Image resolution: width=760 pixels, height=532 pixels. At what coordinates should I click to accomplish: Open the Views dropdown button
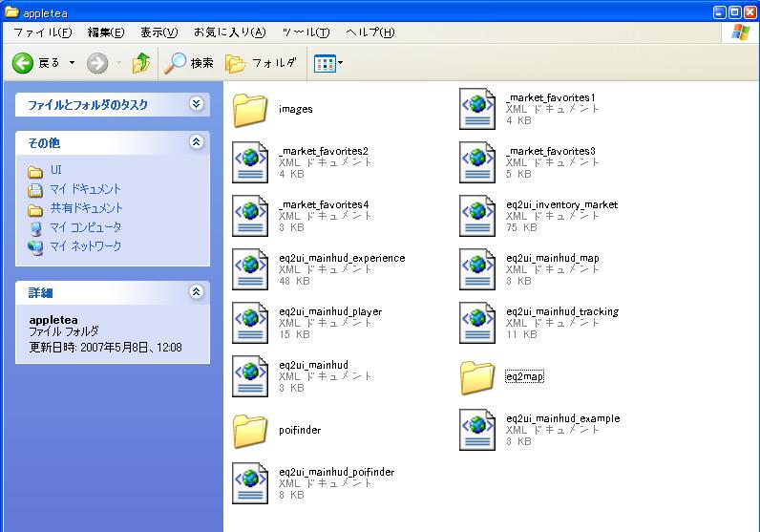pyautogui.click(x=328, y=63)
